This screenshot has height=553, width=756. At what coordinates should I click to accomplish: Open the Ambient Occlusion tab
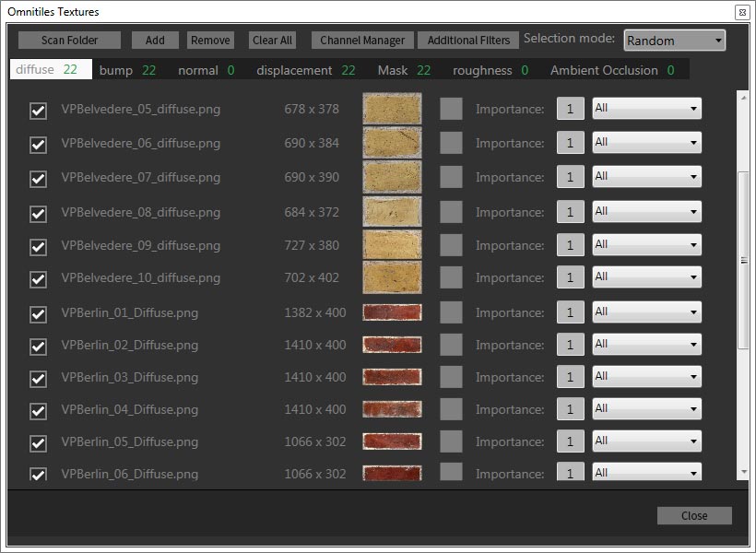coord(612,70)
